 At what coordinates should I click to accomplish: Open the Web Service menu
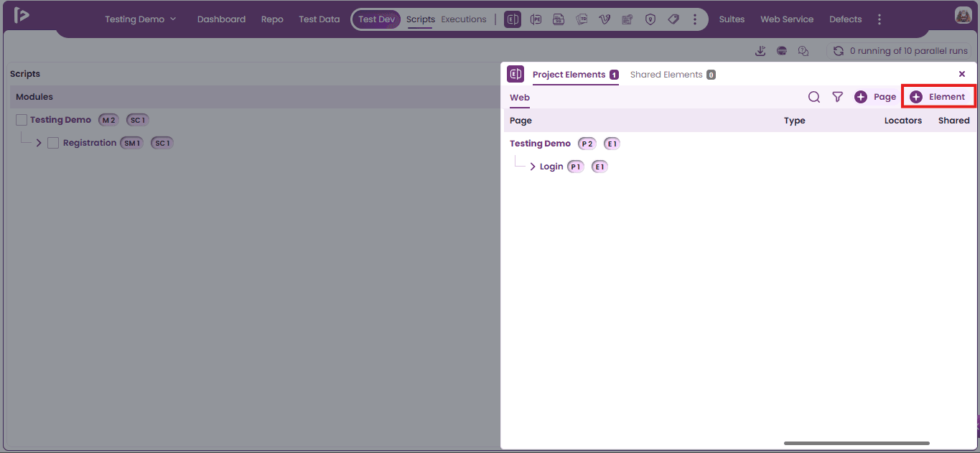(x=787, y=19)
